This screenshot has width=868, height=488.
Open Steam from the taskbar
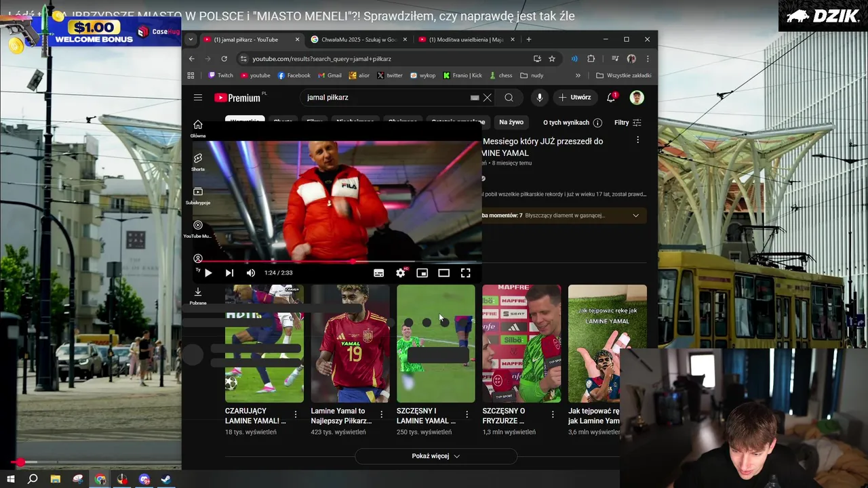click(x=166, y=479)
